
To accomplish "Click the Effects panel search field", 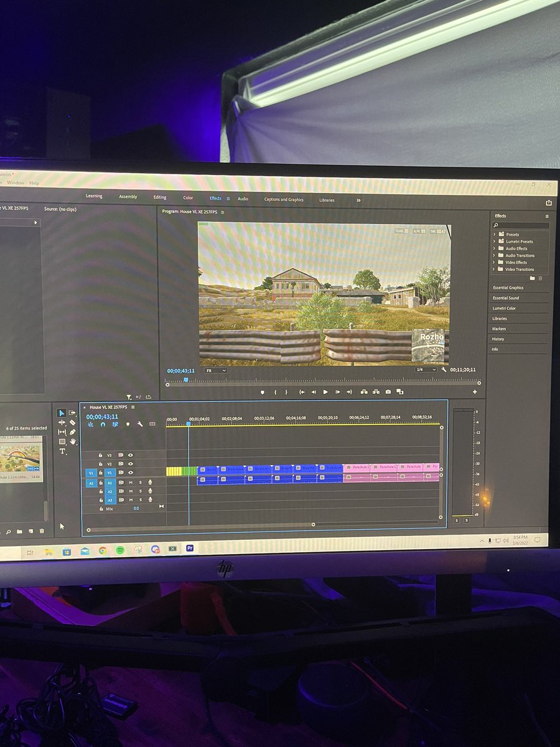I will click(x=521, y=225).
